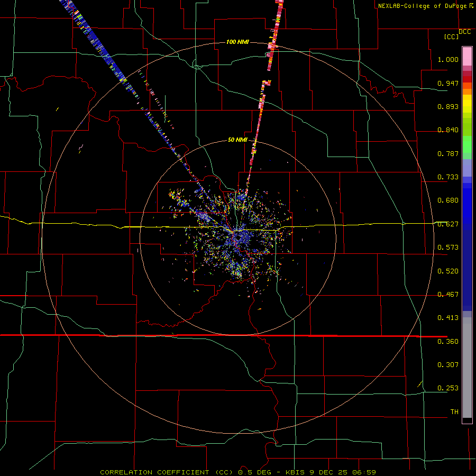Click the 0.413 color scale value
This screenshot has width=476, height=476.
point(448,318)
